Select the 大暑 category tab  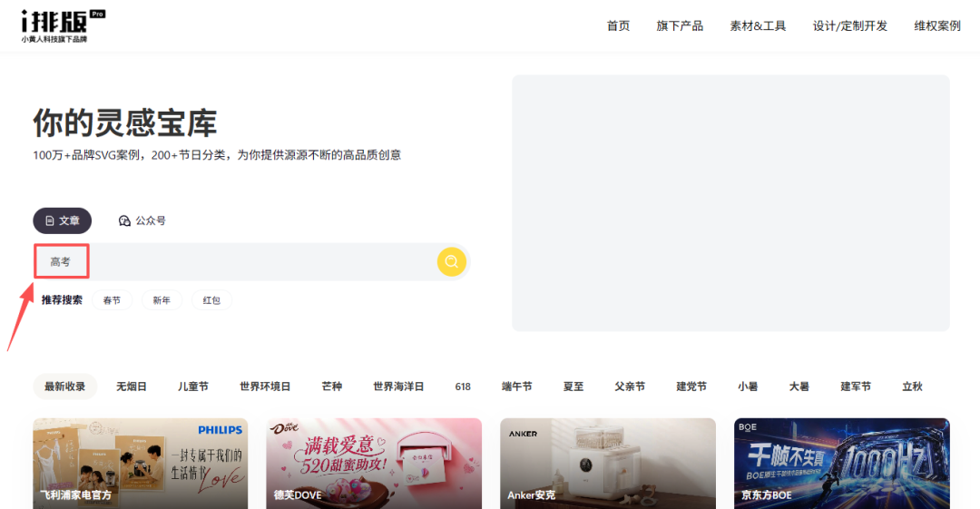pos(799,387)
